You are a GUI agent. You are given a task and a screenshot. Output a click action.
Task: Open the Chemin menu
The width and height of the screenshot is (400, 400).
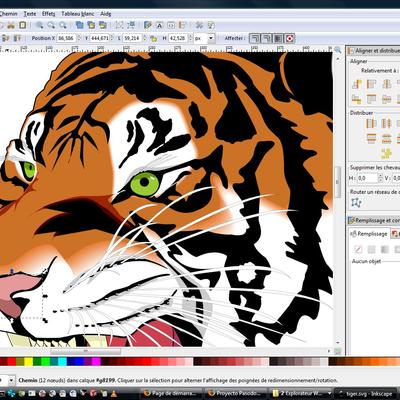point(8,14)
